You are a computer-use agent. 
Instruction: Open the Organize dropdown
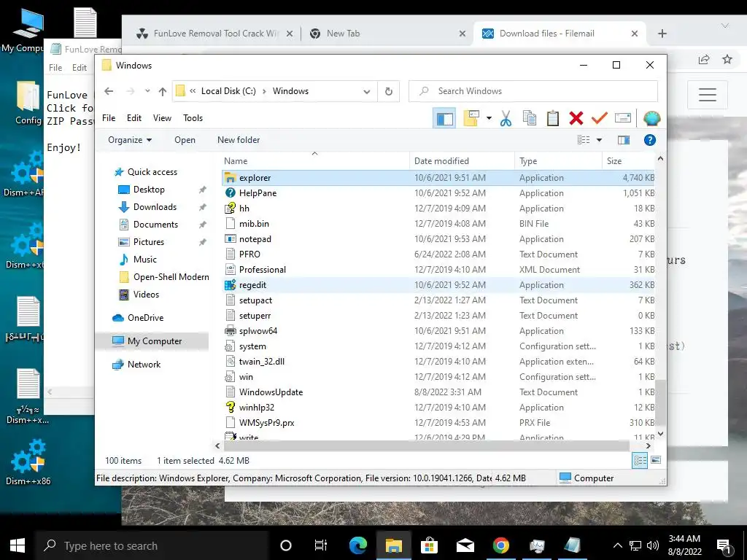tap(130, 140)
